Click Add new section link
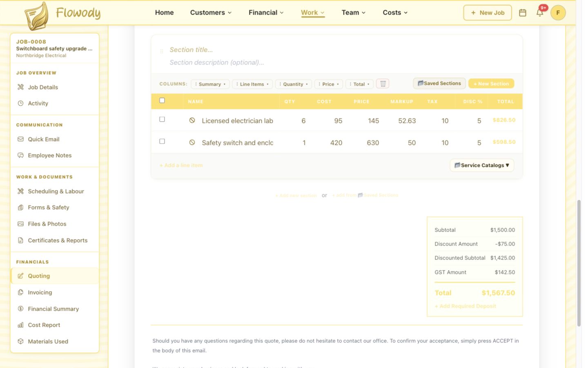This screenshot has width=588, height=368. (296, 195)
